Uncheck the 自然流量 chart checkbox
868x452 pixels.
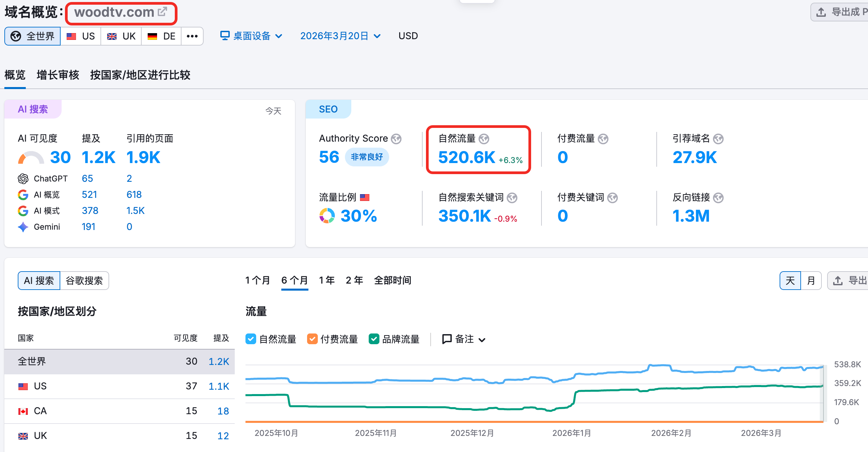tap(251, 339)
